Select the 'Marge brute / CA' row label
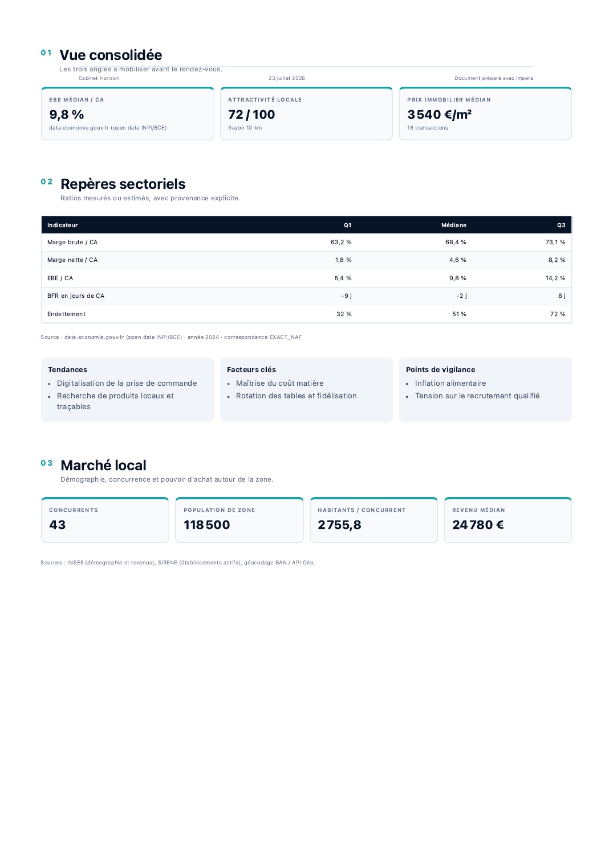The height and width of the screenshot is (868, 613). 72,243
